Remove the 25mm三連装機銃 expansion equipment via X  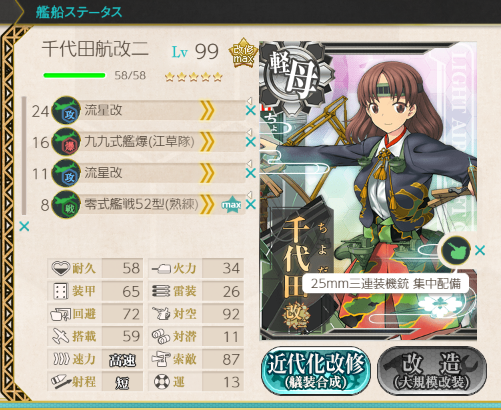[x=480, y=250]
